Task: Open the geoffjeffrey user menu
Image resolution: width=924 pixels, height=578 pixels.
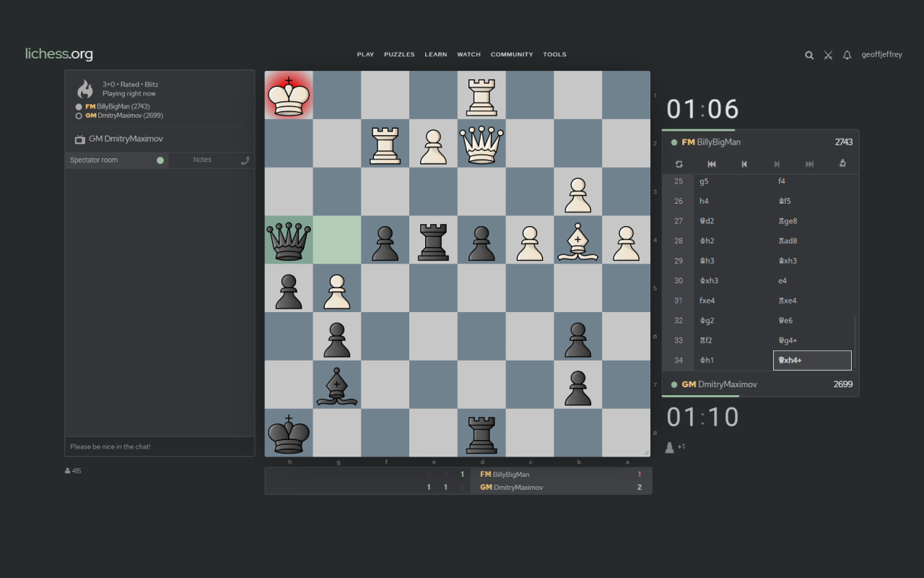Action: (x=881, y=55)
